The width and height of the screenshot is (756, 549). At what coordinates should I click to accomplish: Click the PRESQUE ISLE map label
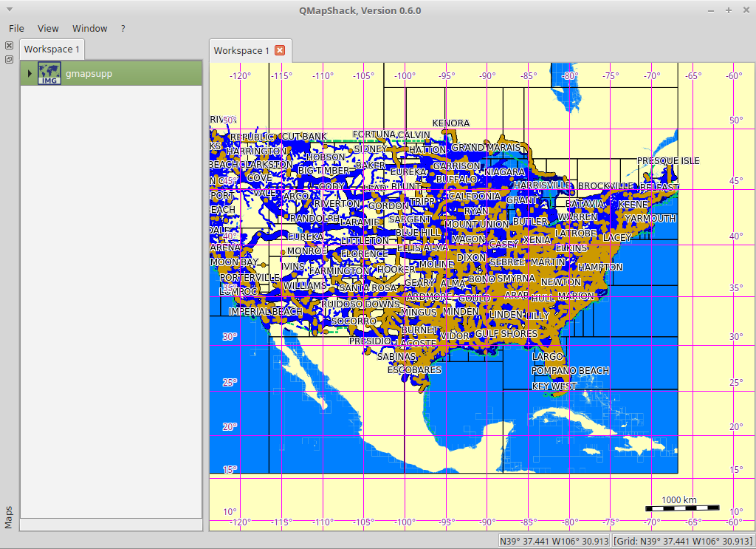668,160
